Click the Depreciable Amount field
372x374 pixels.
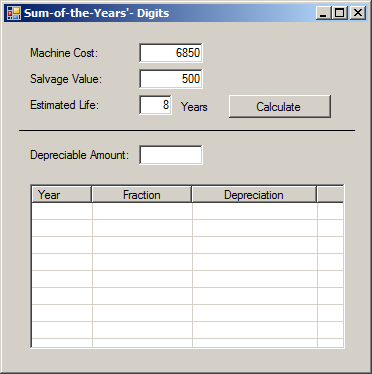click(171, 155)
